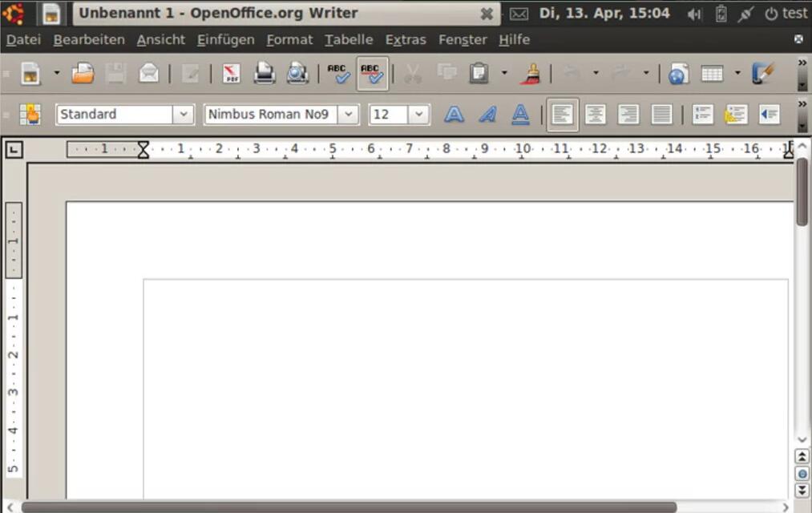Viewport: 812px width, 513px height.
Task: Open the Einfügen menu
Action: click(x=225, y=39)
